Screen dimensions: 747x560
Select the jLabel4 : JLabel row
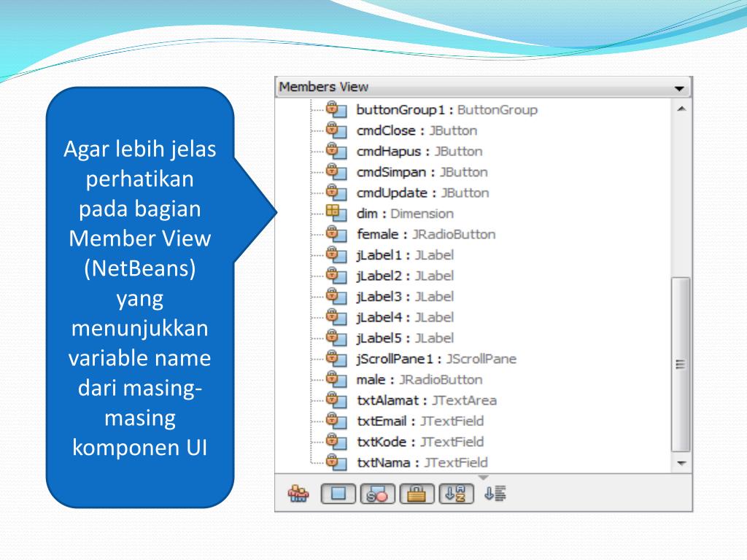pos(405,317)
